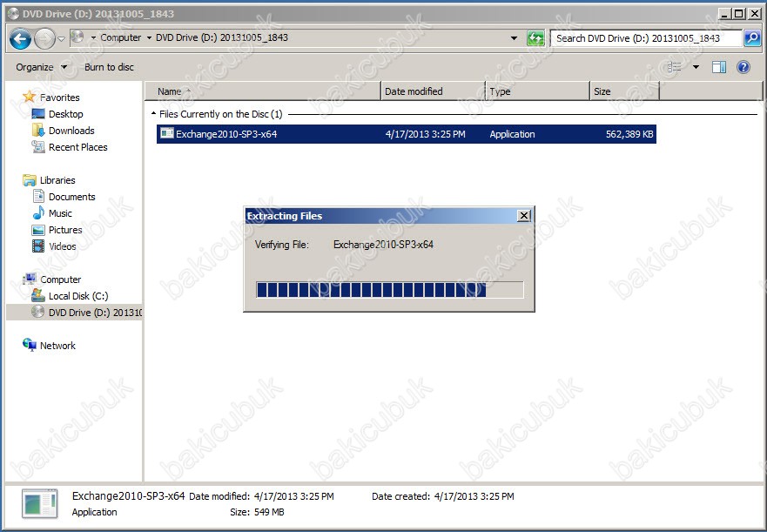Click the Extracting Files dialog title bar
The width and height of the screenshot is (767, 532).
(389, 216)
